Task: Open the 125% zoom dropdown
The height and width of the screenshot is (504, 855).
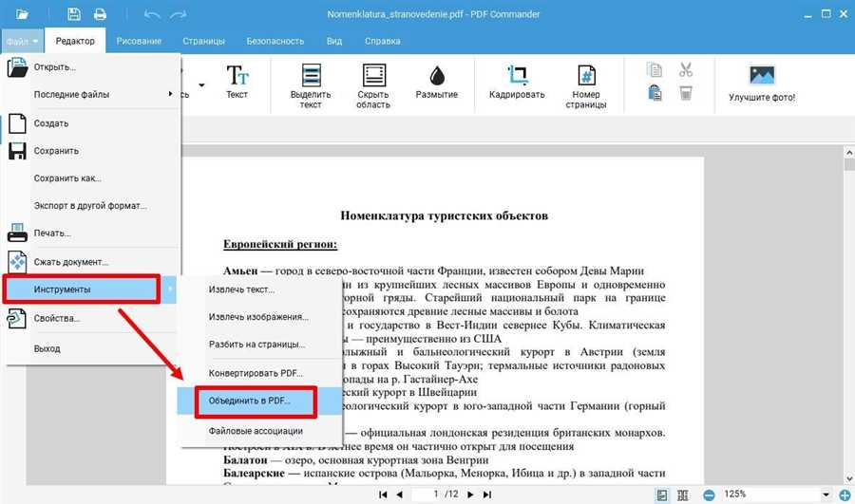Action: (x=826, y=495)
